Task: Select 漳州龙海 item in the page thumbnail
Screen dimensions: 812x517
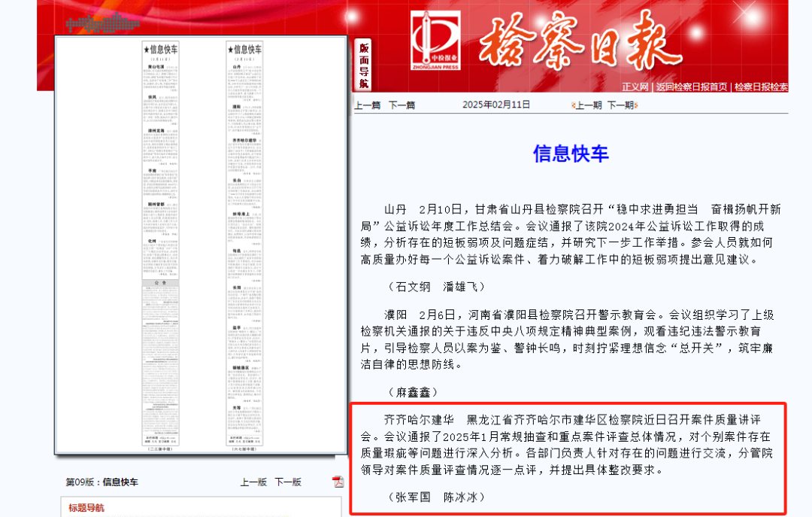Action: click(161, 147)
